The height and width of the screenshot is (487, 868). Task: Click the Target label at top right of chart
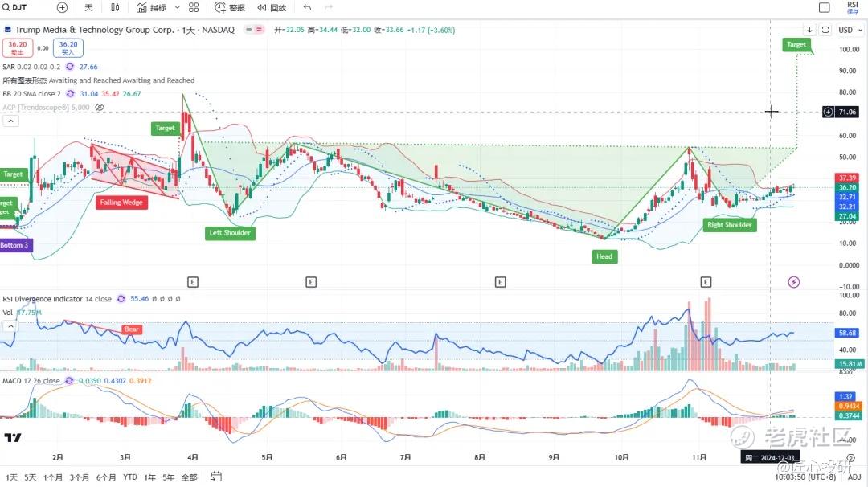(x=796, y=44)
